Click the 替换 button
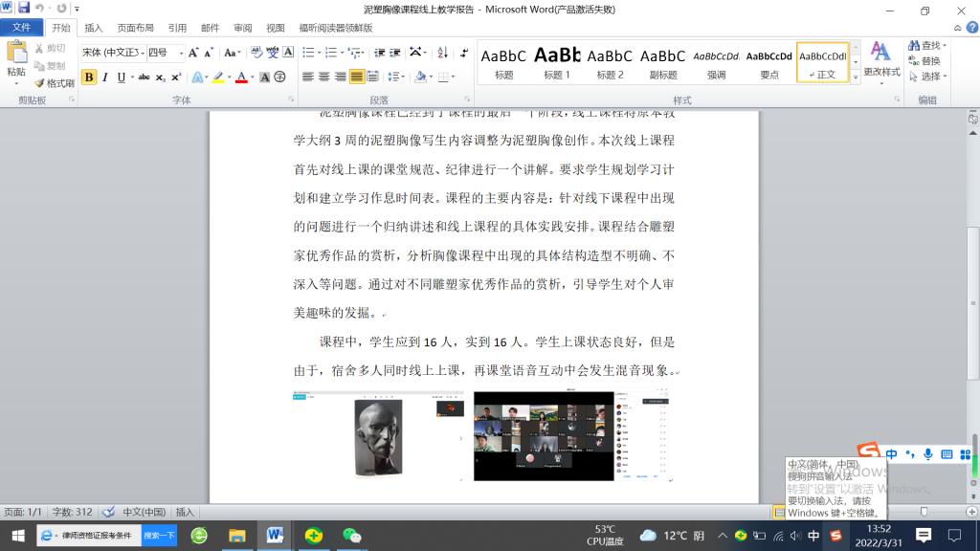Viewport: 980px width, 551px height. tap(929, 61)
